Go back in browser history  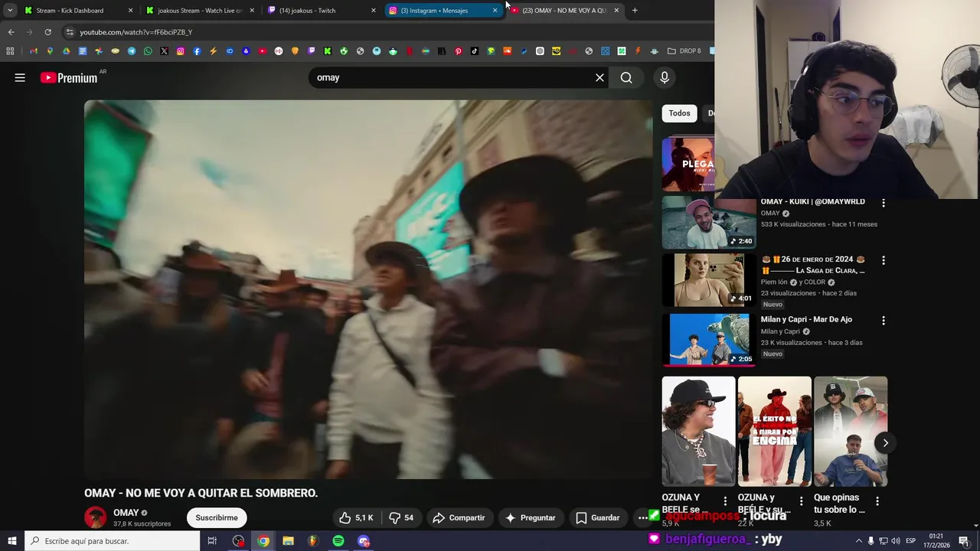click(x=11, y=32)
